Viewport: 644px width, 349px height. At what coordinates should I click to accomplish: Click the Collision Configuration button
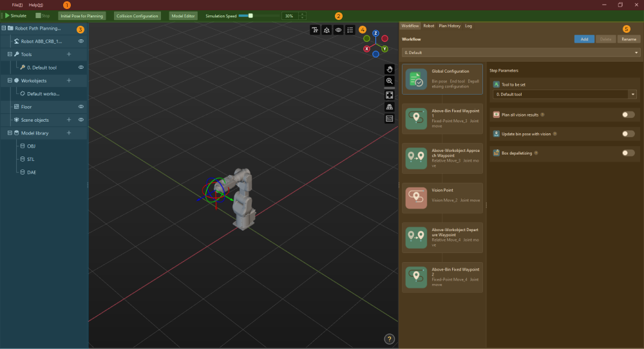pyautogui.click(x=137, y=15)
